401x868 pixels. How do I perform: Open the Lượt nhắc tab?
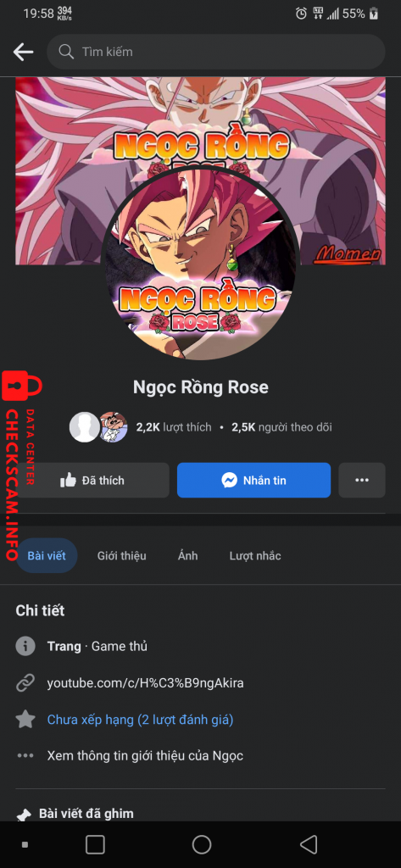[x=255, y=555]
